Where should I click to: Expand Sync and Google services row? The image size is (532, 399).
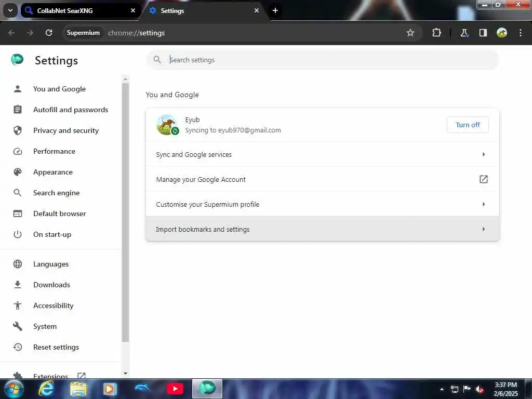pyautogui.click(x=322, y=154)
